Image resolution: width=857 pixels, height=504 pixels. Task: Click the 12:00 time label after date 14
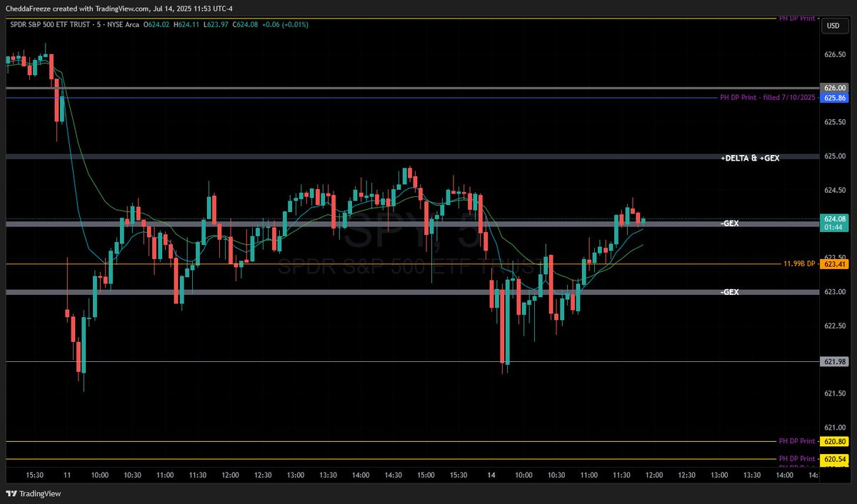[x=655, y=475]
